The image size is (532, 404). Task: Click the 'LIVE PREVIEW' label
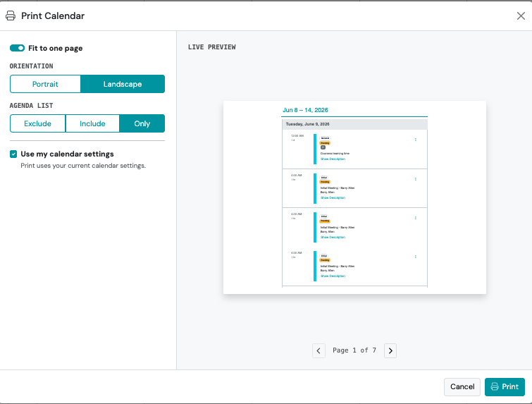pos(211,47)
